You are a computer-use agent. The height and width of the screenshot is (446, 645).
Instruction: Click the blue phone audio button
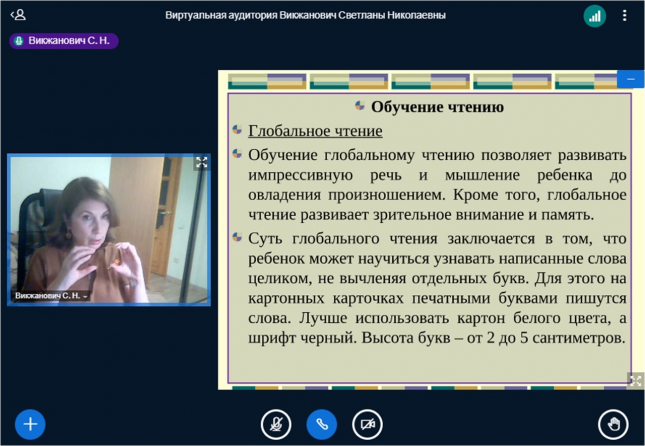[322, 424]
